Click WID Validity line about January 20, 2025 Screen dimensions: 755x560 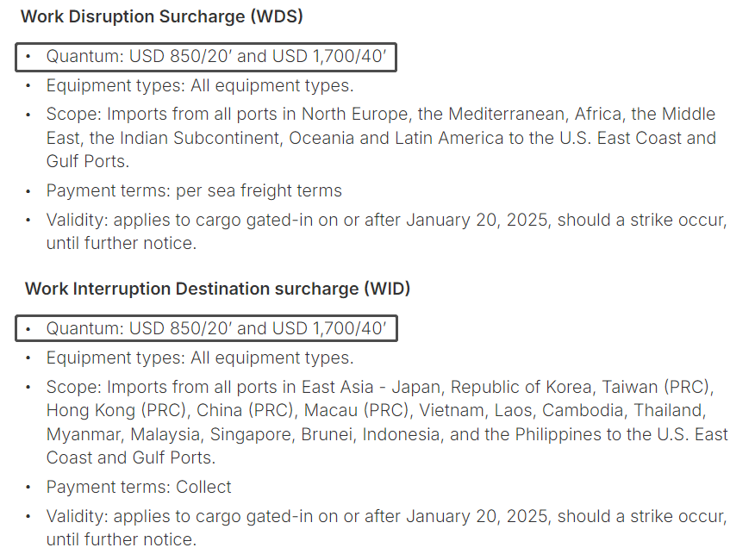coord(387,528)
